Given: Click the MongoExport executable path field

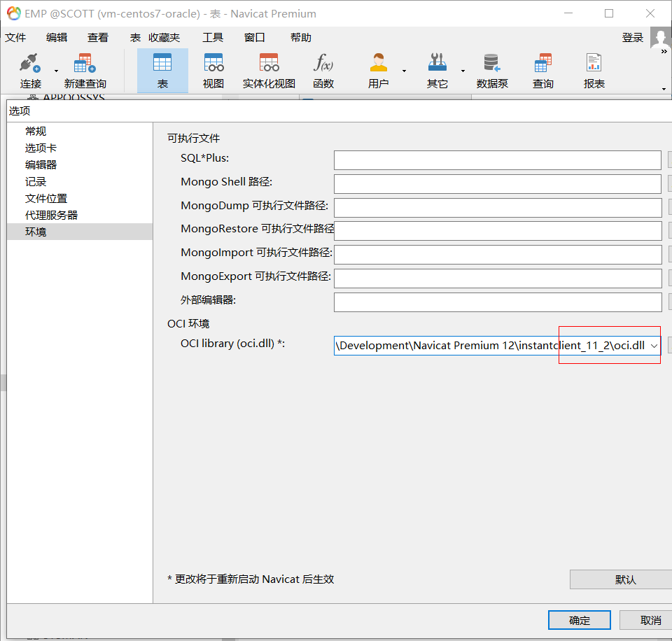Looking at the screenshot, I should coord(498,279).
